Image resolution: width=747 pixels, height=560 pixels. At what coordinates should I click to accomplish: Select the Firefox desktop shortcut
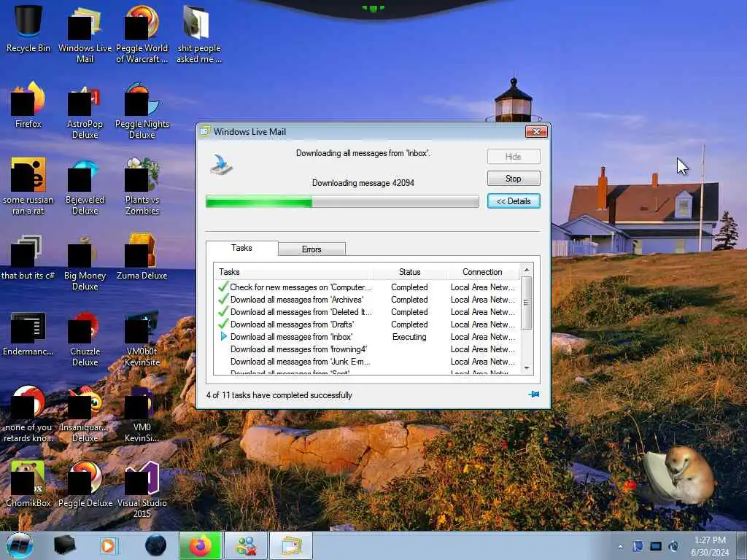pyautogui.click(x=28, y=106)
